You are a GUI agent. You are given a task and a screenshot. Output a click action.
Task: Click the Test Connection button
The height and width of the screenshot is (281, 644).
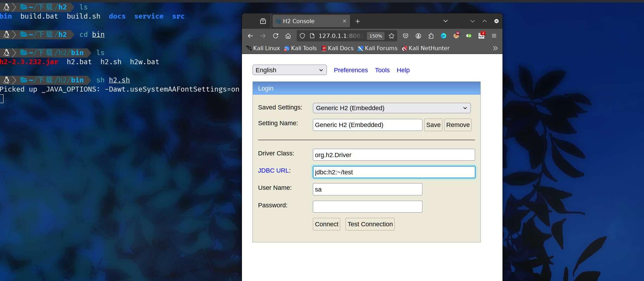[x=370, y=224]
